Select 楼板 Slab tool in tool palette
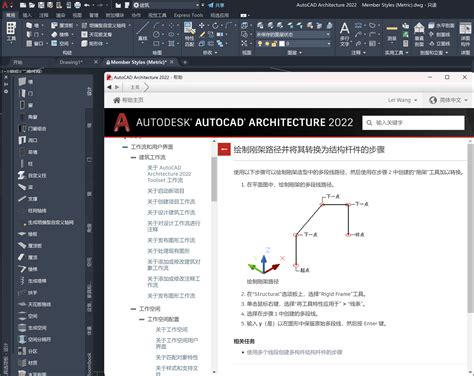The height and width of the screenshot is (376, 474). click(28, 234)
